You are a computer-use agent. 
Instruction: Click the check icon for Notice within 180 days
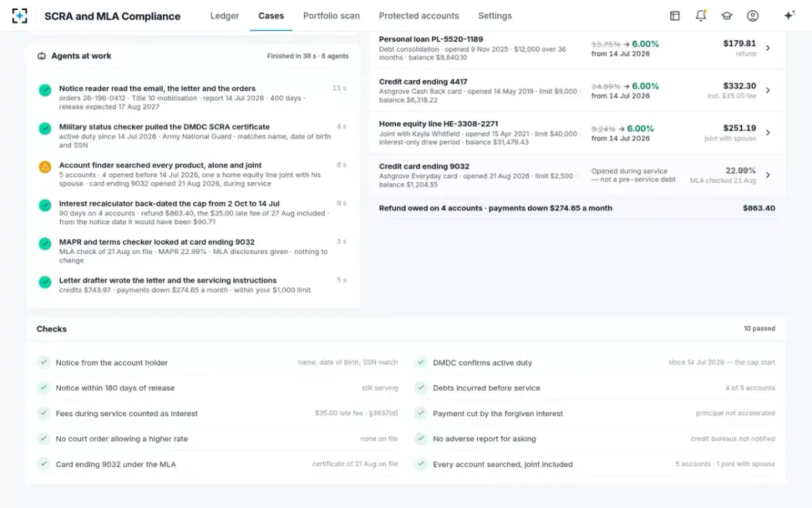tap(43, 388)
